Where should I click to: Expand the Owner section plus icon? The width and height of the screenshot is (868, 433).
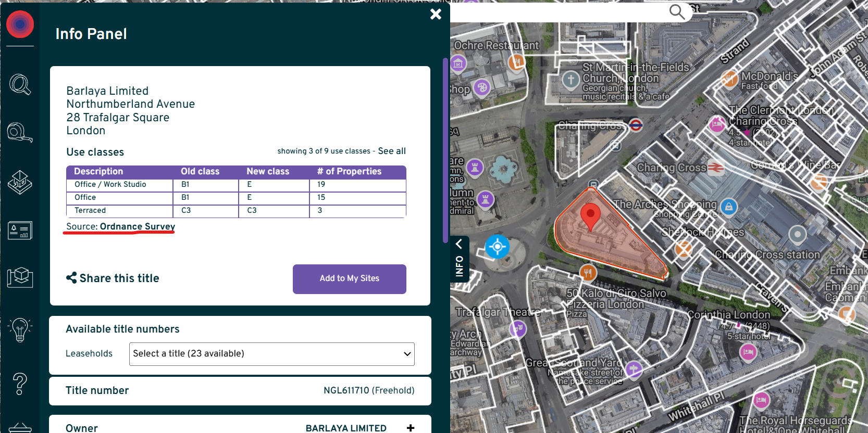click(411, 428)
